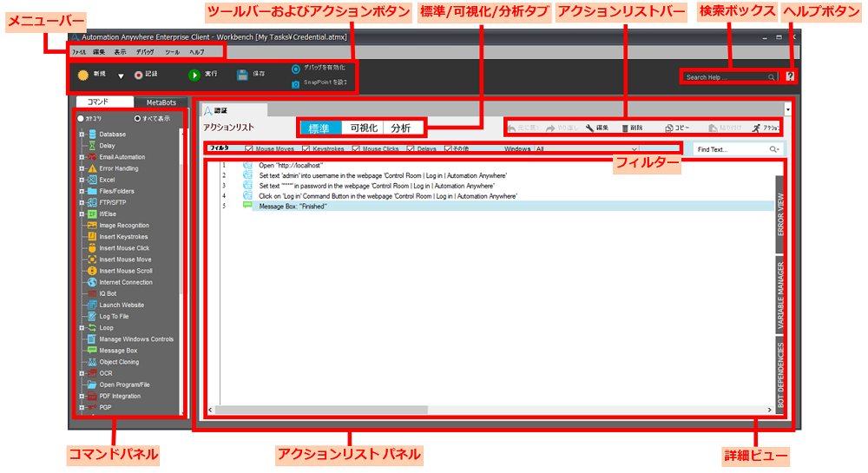Click the Internet Connection globe icon

(x=93, y=282)
